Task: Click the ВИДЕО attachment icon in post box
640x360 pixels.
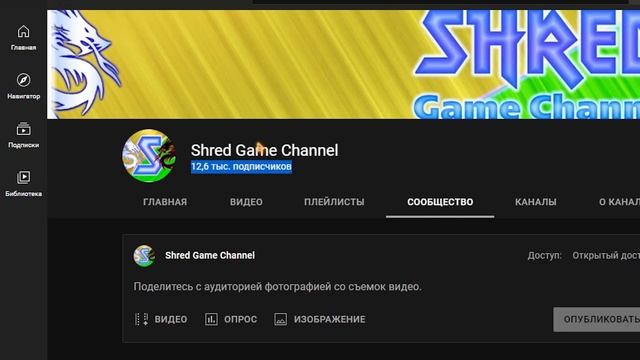Action: pos(142,319)
